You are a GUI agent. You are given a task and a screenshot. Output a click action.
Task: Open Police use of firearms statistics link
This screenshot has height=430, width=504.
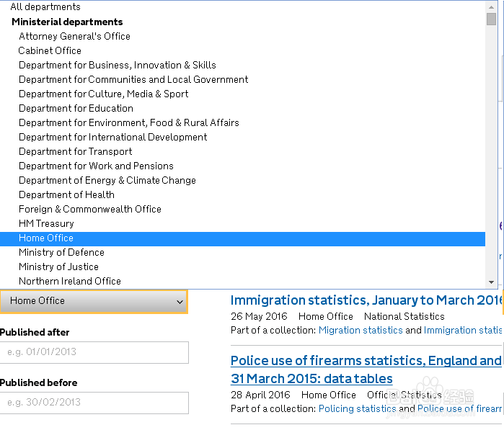click(x=366, y=361)
